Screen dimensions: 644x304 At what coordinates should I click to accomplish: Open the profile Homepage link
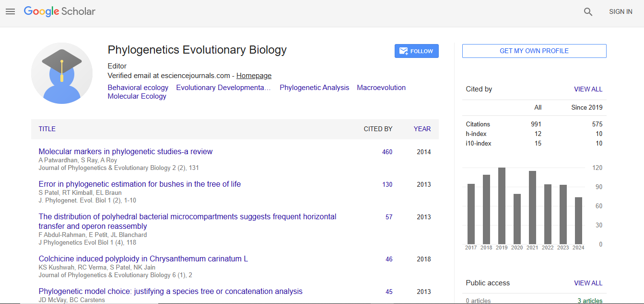tap(254, 76)
